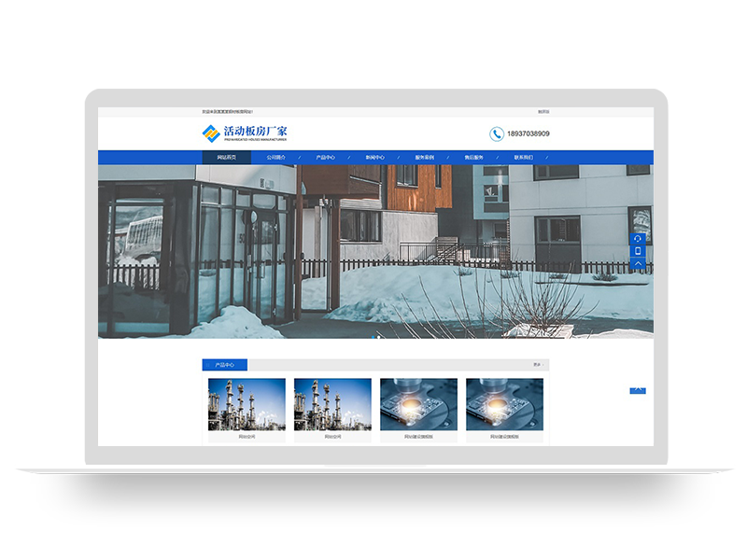Navigate to 服务案例 menu item
The height and width of the screenshot is (560, 747).
pyautogui.click(x=424, y=158)
